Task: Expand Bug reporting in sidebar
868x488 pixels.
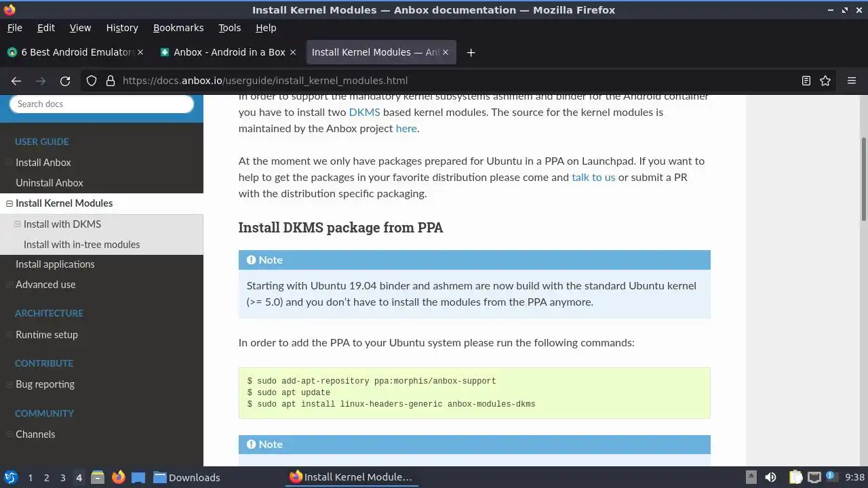Action: tap(9, 384)
